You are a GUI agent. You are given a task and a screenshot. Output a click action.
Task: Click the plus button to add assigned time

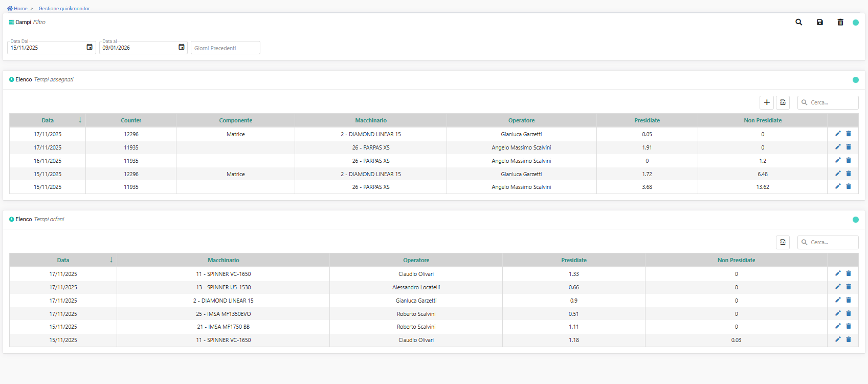pyautogui.click(x=766, y=102)
